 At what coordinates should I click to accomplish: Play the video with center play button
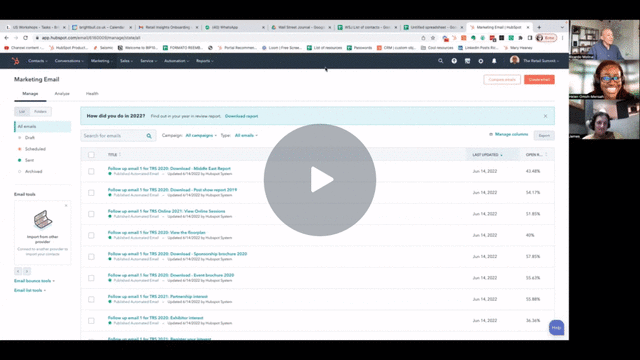(320, 180)
